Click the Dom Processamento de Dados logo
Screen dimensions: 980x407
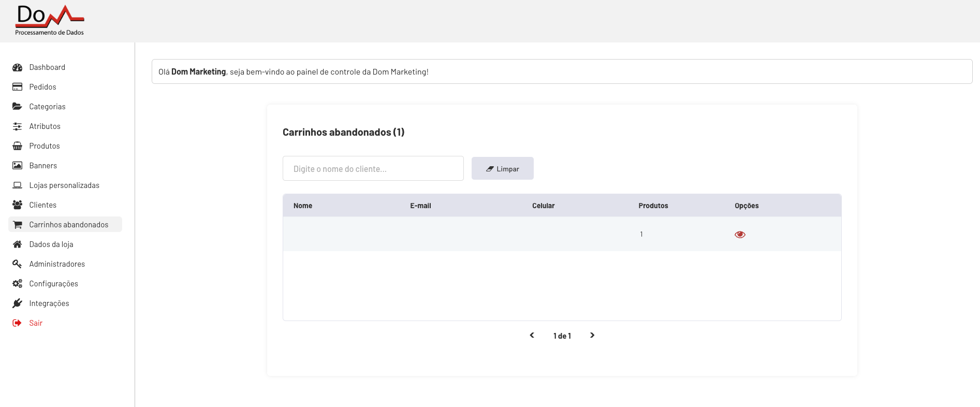[50, 21]
